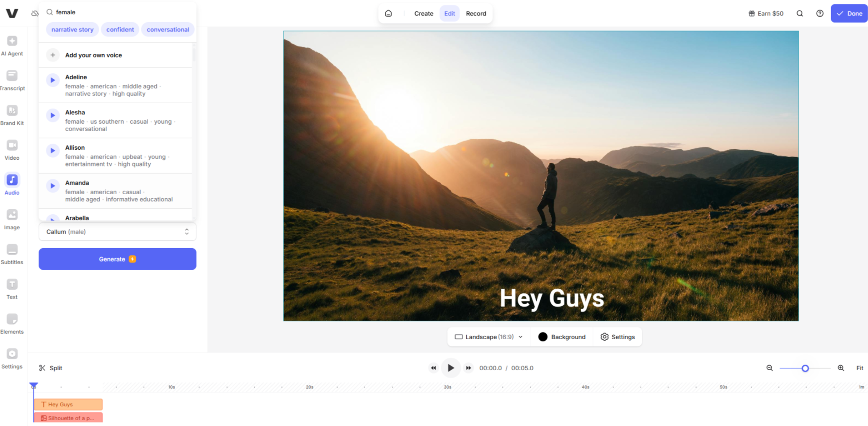Viewport: 868px width, 426px height.
Task: Click the home icon in top bar
Action: 388,13
